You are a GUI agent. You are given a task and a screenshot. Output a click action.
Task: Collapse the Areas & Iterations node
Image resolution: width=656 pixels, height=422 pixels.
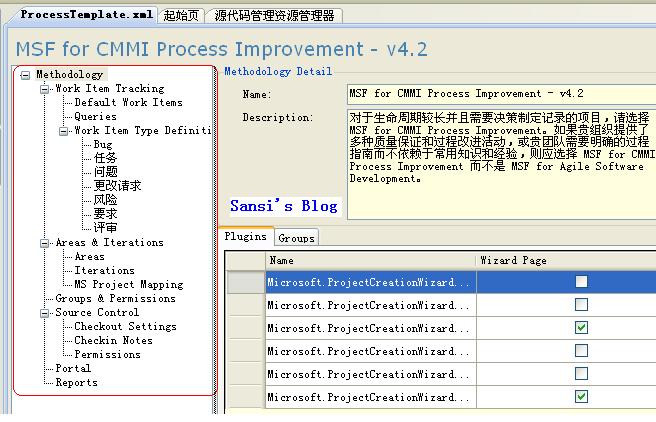[x=44, y=243]
